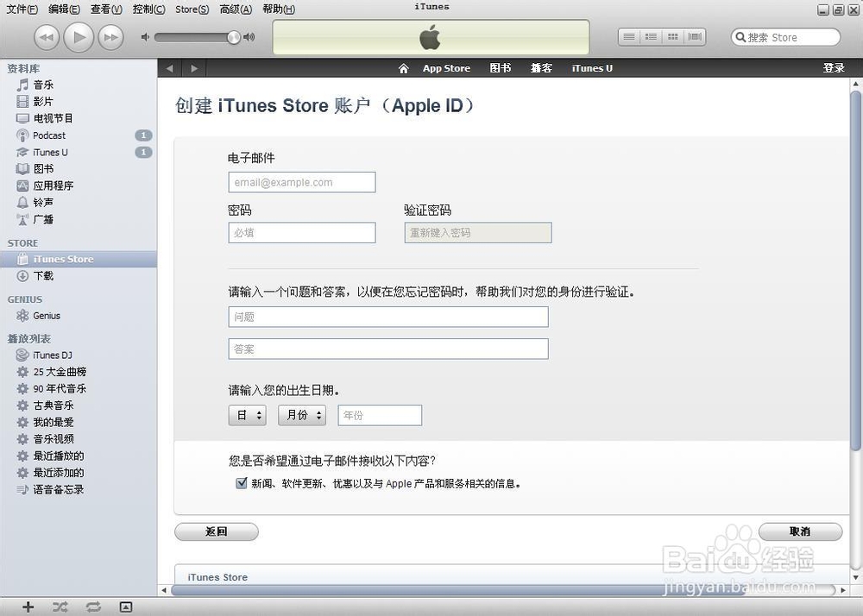Click the Home icon in the Store navigation bar
Viewport: 863px width, 616px height.
click(x=403, y=67)
